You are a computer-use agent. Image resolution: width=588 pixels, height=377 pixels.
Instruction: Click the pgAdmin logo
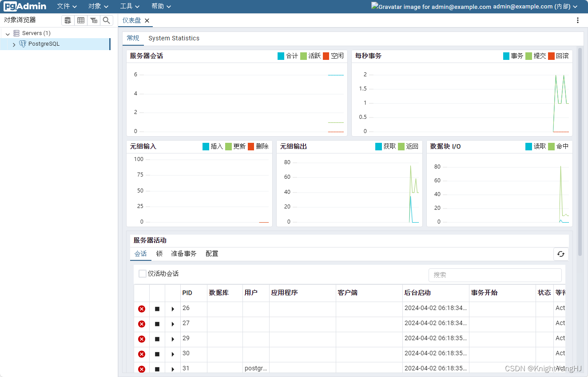(25, 6)
